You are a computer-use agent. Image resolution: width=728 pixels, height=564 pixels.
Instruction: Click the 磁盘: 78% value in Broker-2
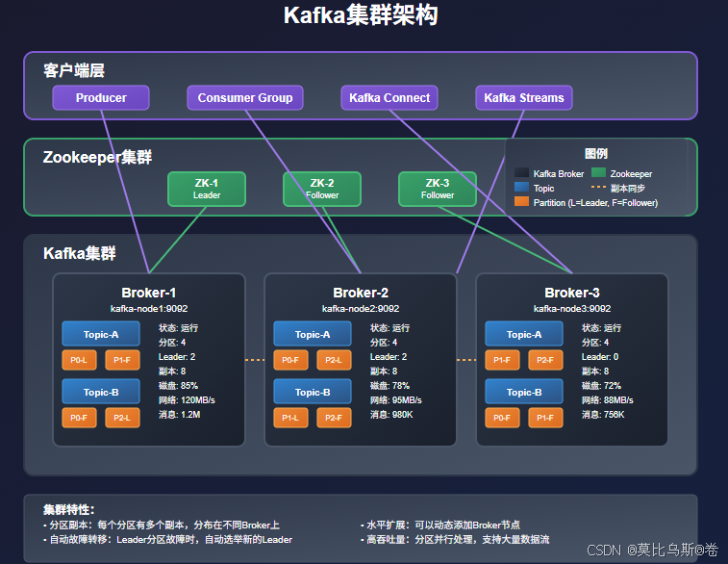click(389, 386)
